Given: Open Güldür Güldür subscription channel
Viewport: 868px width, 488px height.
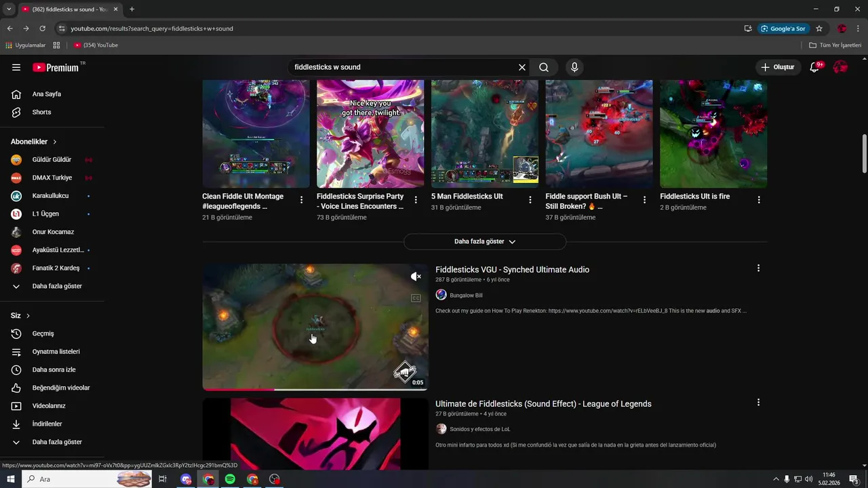Looking at the screenshot, I should tap(52, 160).
